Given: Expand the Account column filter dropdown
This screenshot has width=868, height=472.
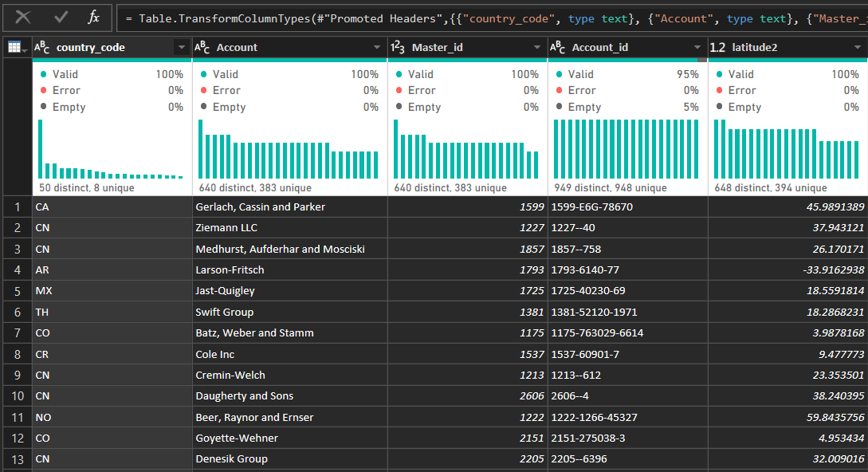Looking at the screenshot, I should click(x=377, y=48).
